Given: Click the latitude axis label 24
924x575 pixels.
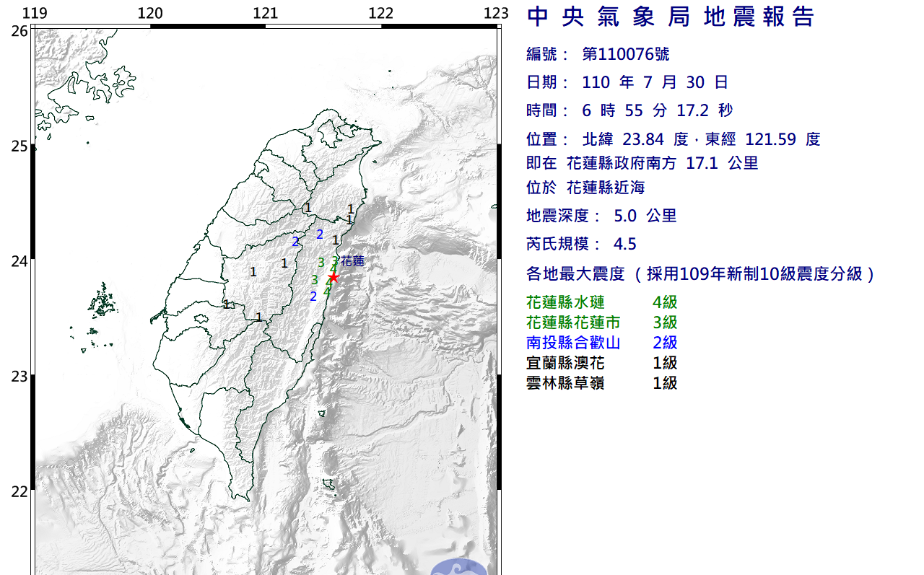Looking at the screenshot, I should click(x=20, y=261).
